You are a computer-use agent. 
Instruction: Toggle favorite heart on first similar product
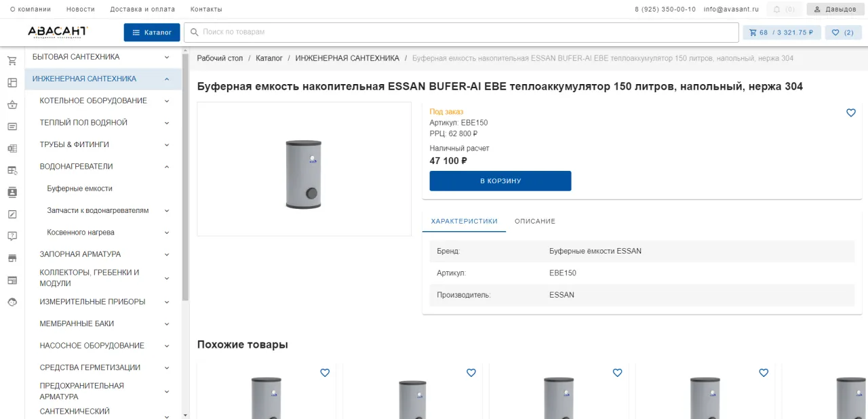324,372
